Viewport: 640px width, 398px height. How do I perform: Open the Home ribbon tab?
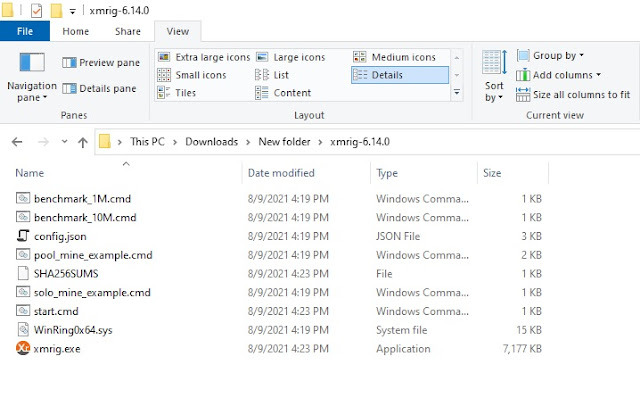pos(76,31)
